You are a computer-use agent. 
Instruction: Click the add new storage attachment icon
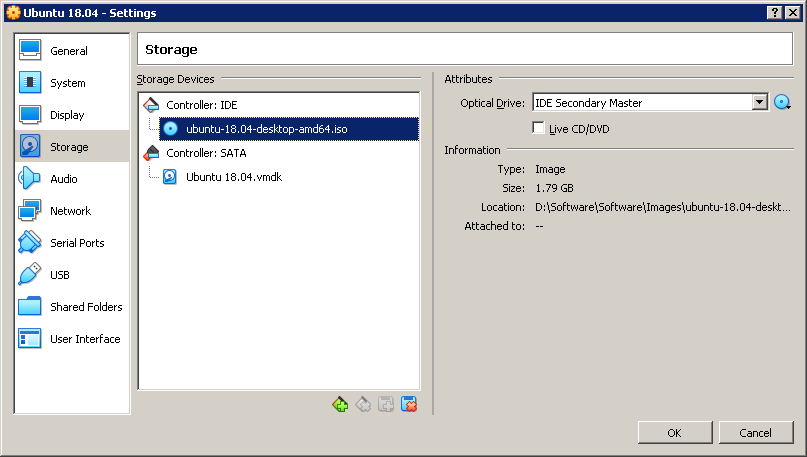pyautogui.click(x=386, y=405)
